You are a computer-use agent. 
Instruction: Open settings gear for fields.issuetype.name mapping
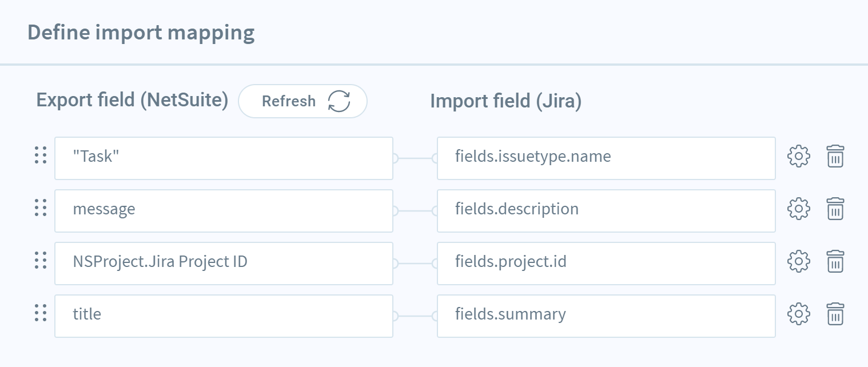pyautogui.click(x=799, y=157)
